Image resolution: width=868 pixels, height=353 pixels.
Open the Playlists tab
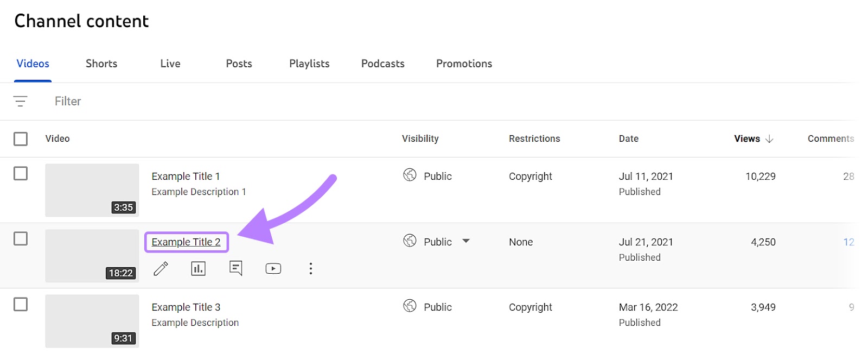pyautogui.click(x=309, y=64)
